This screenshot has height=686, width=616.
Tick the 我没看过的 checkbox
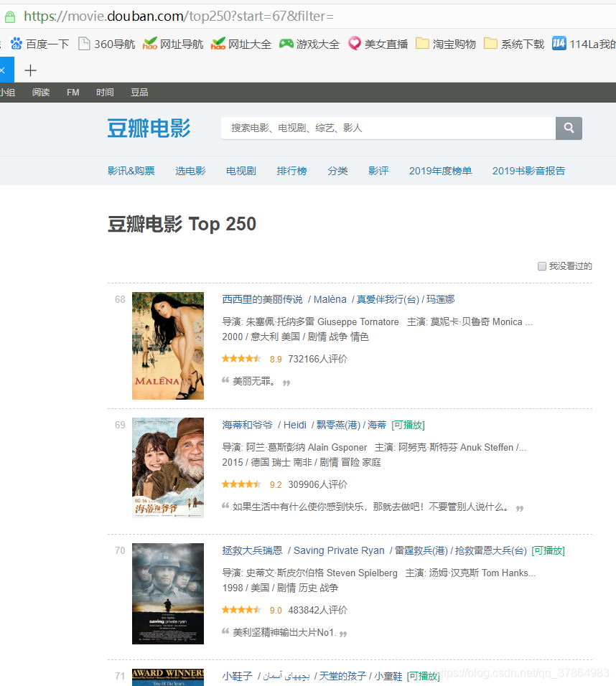(541, 266)
